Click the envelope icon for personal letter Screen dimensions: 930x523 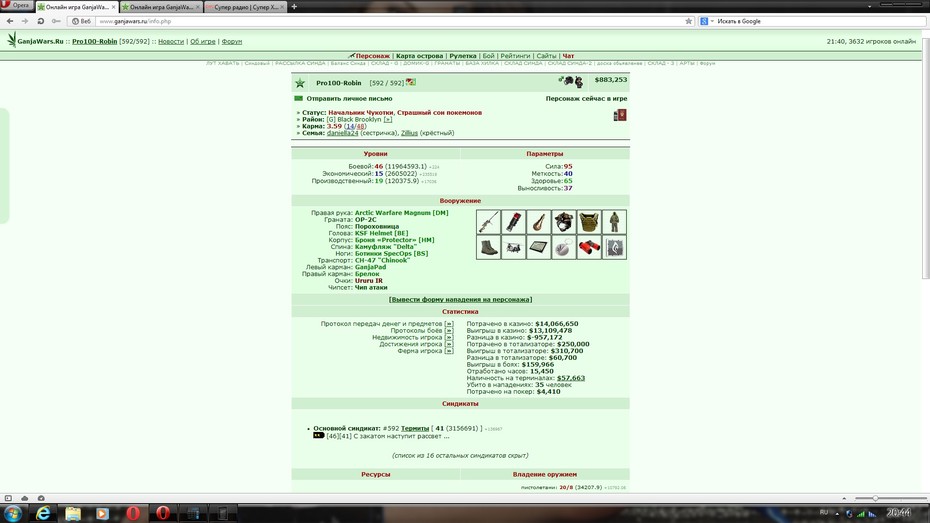pyautogui.click(x=298, y=98)
